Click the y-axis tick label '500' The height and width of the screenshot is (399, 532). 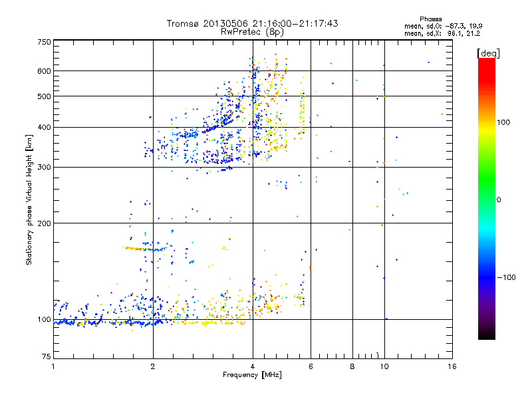[x=44, y=96]
